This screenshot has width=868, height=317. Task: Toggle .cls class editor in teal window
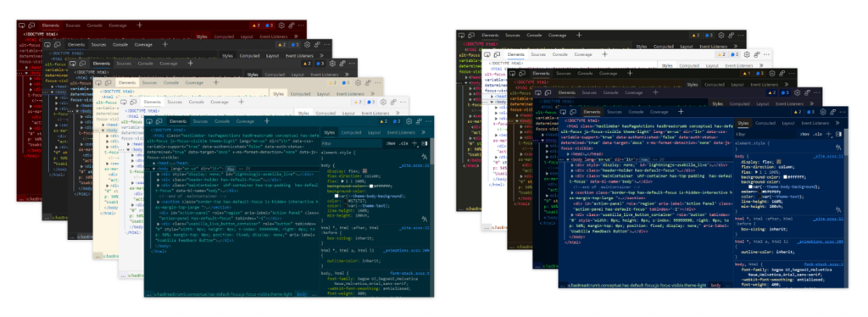403,143
